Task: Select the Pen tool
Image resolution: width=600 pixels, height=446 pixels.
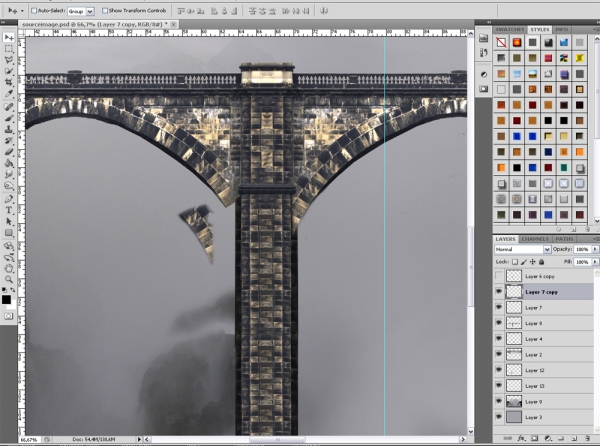Action: 9,199
